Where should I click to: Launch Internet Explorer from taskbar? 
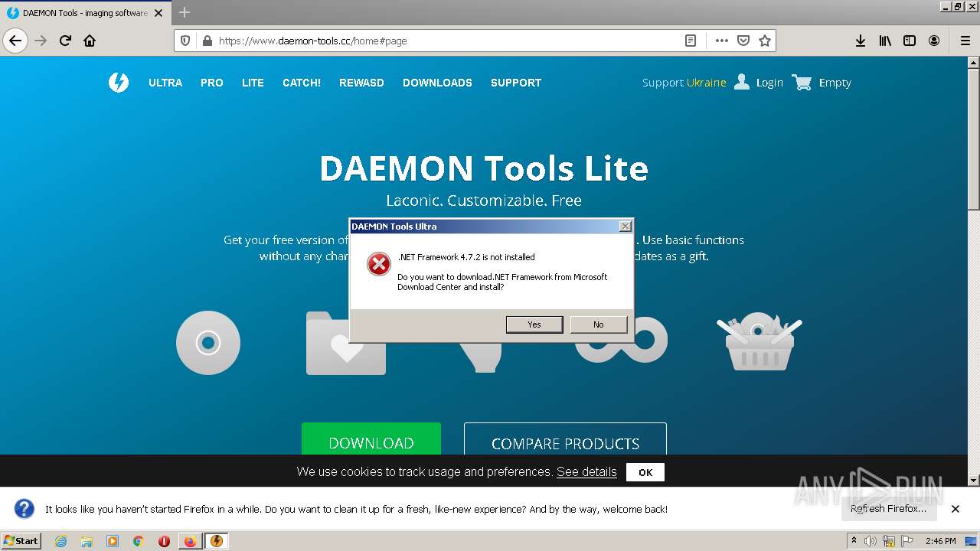coord(60,541)
